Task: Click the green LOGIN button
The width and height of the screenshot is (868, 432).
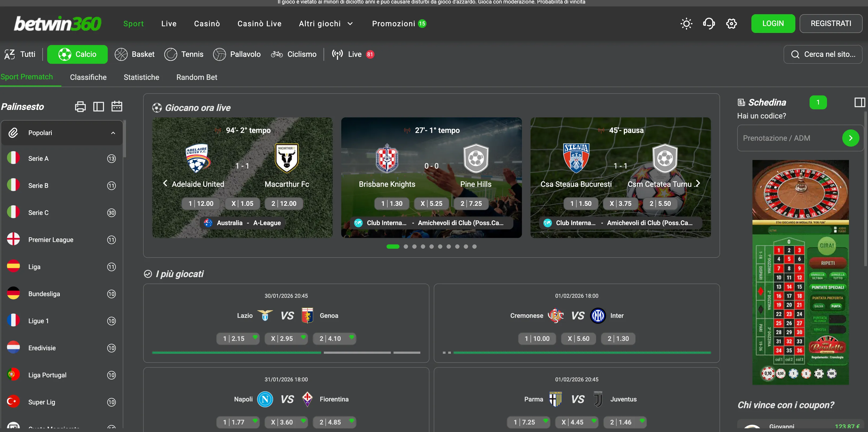Action: (x=773, y=24)
